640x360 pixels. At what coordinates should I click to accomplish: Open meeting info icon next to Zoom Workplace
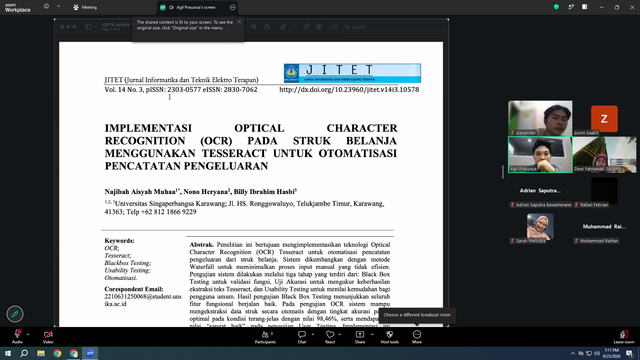pos(46,7)
